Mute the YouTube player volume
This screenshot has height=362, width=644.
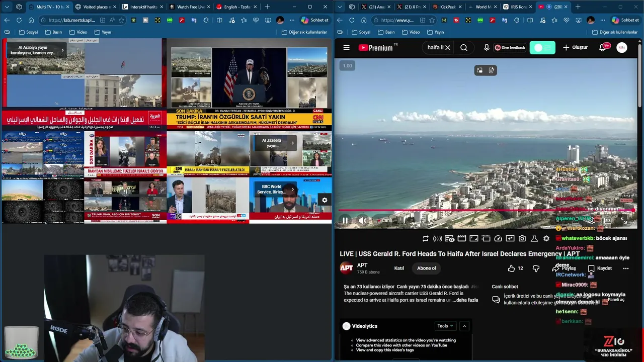pyautogui.click(x=363, y=220)
